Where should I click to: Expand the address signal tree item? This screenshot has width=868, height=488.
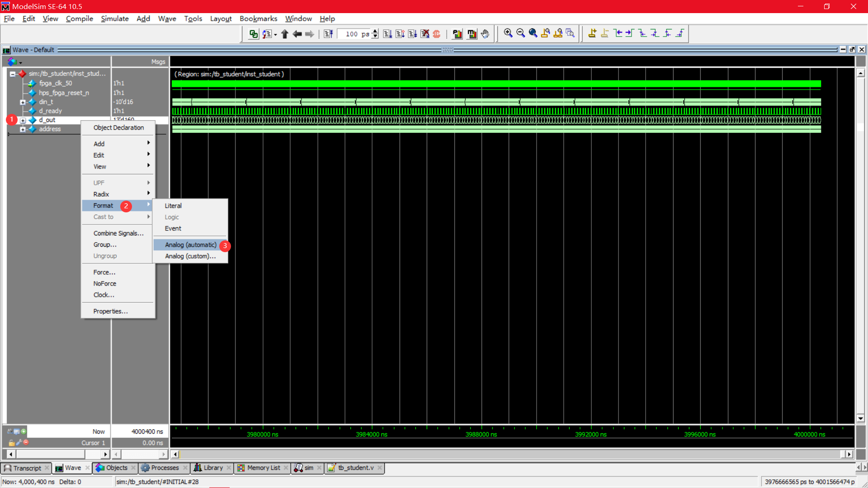pos(23,129)
